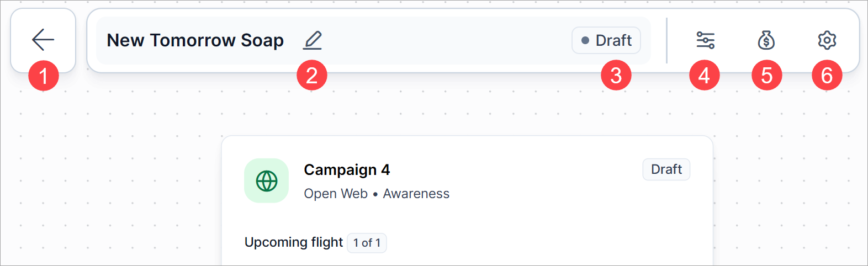Click the red callout marker numbered 1

click(x=44, y=76)
